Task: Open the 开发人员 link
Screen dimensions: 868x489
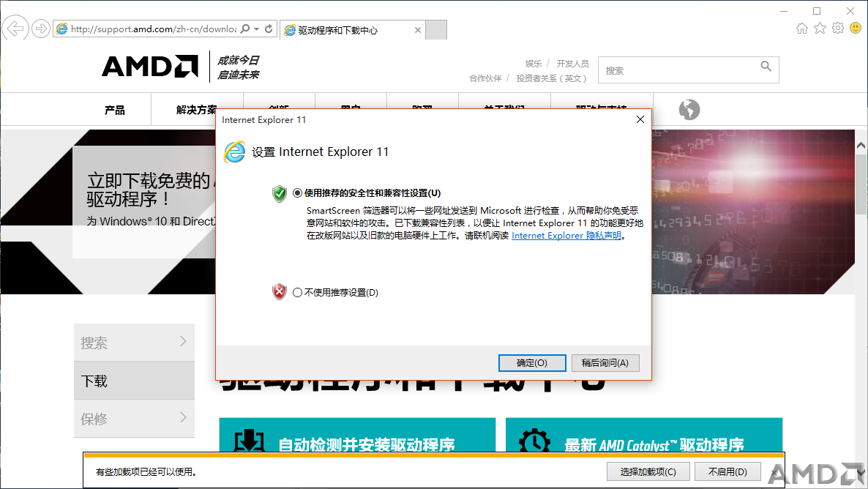Action: click(x=572, y=64)
